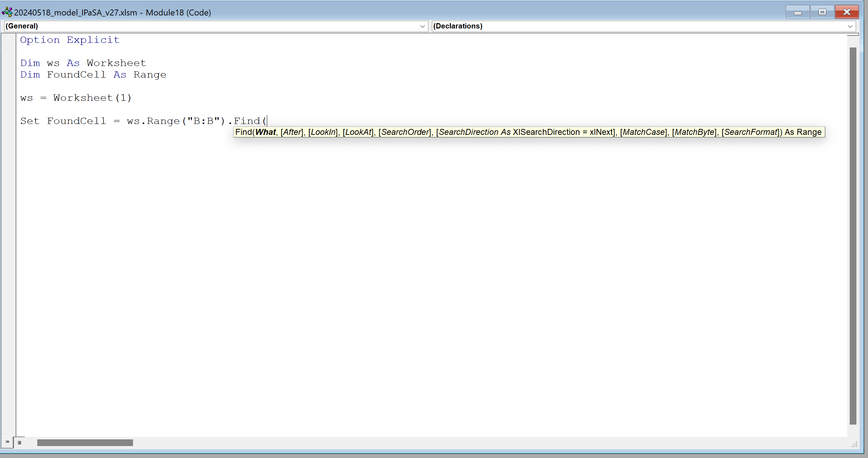
Task: Click the Procedure View button
Action: click(7, 442)
